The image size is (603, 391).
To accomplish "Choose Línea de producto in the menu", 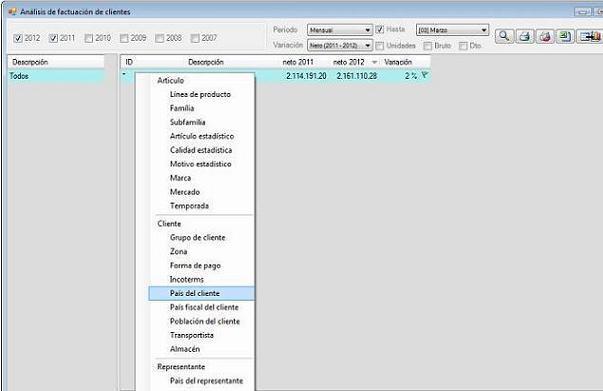I will (x=200, y=94).
